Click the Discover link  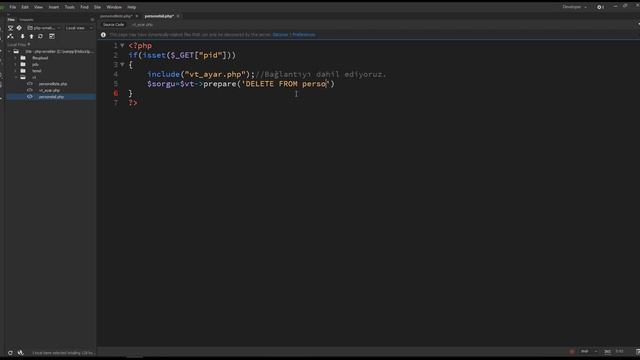click(280, 35)
